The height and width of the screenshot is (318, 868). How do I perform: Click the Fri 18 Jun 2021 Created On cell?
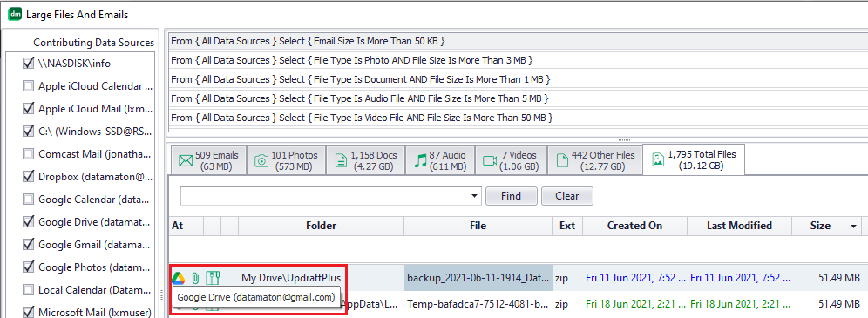click(x=635, y=303)
